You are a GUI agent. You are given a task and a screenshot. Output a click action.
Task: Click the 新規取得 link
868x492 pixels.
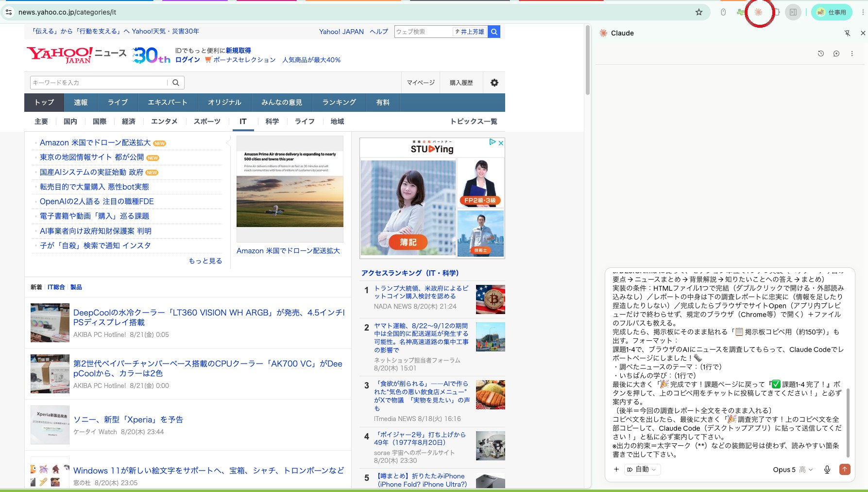point(238,51)
